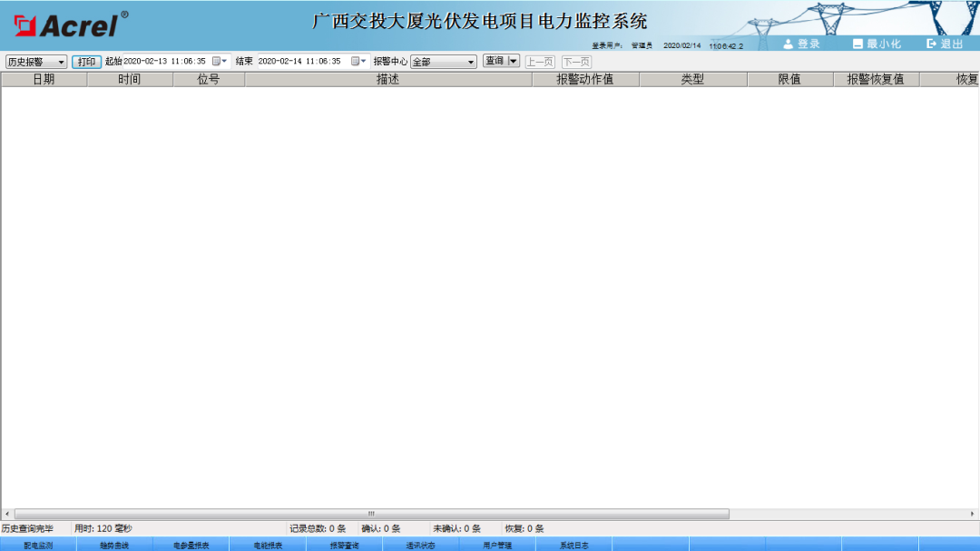Click the 日期 column header

click(x=44, y=79)
